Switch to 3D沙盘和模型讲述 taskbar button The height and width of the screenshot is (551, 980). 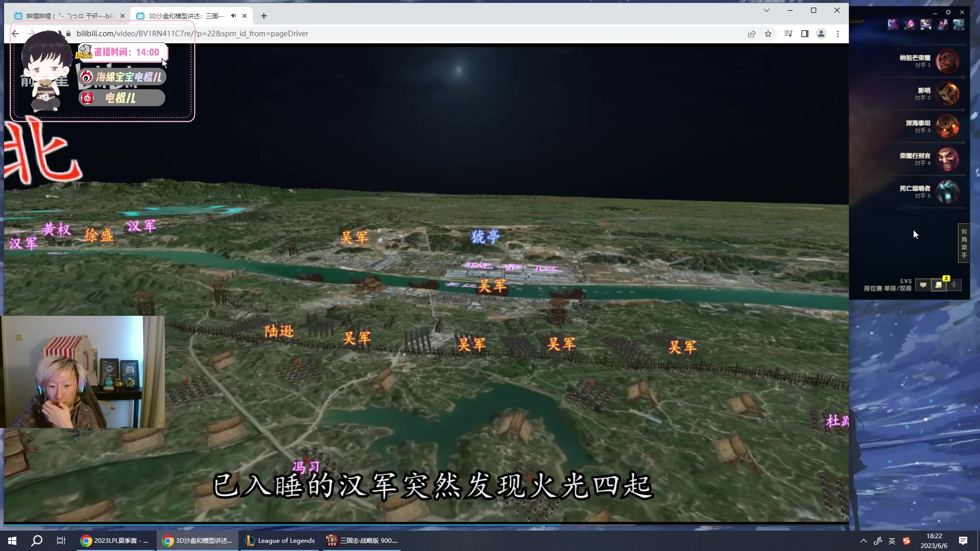[x=197, y=540]
